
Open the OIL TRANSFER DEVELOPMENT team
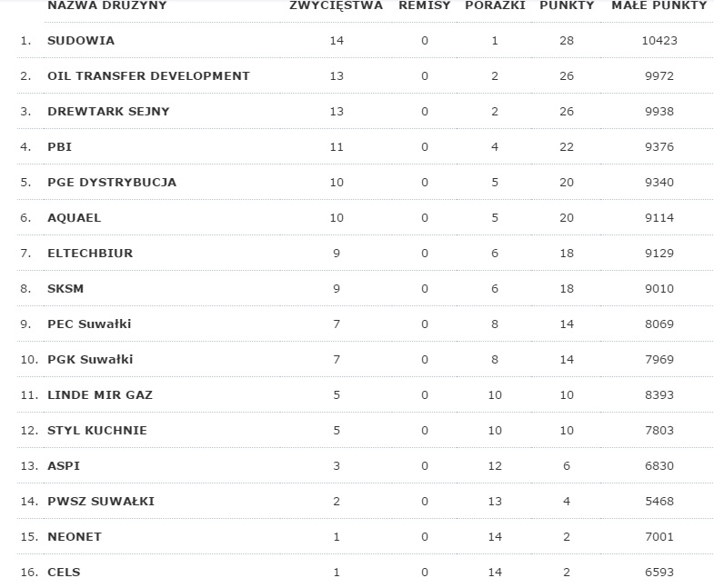(148, 76)
